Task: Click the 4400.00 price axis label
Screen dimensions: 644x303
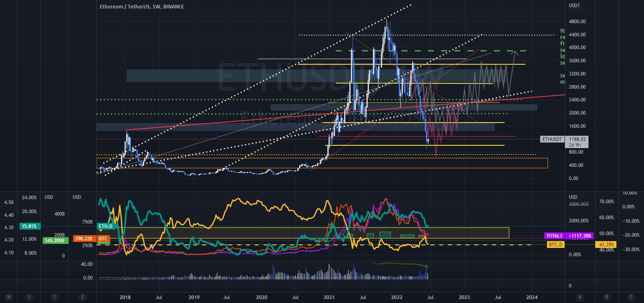Action: coord(577,35)
